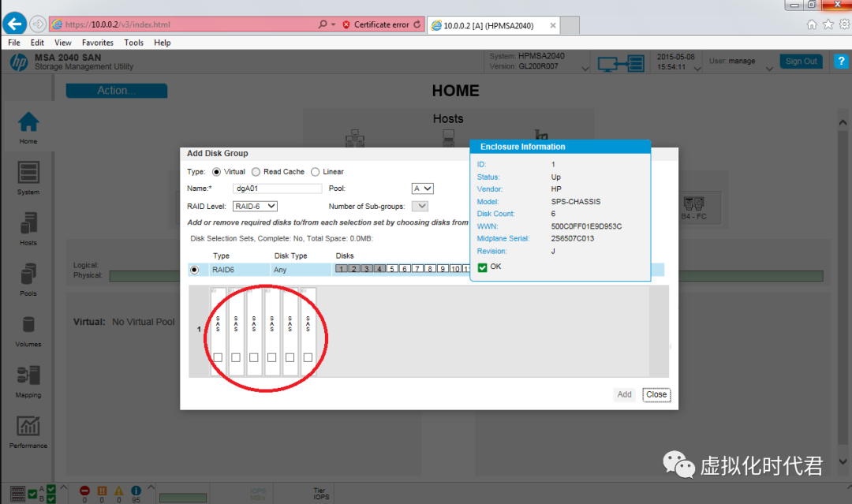This screenshot has width=852, height=504.
Task: Open the Favorites menu
Action: (x=98, y=43)
